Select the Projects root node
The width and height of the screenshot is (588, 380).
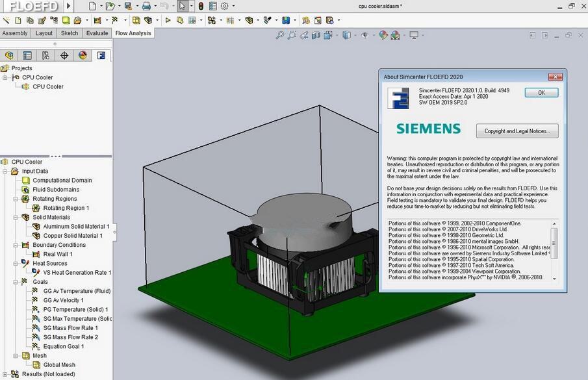(x=21, y=68)
